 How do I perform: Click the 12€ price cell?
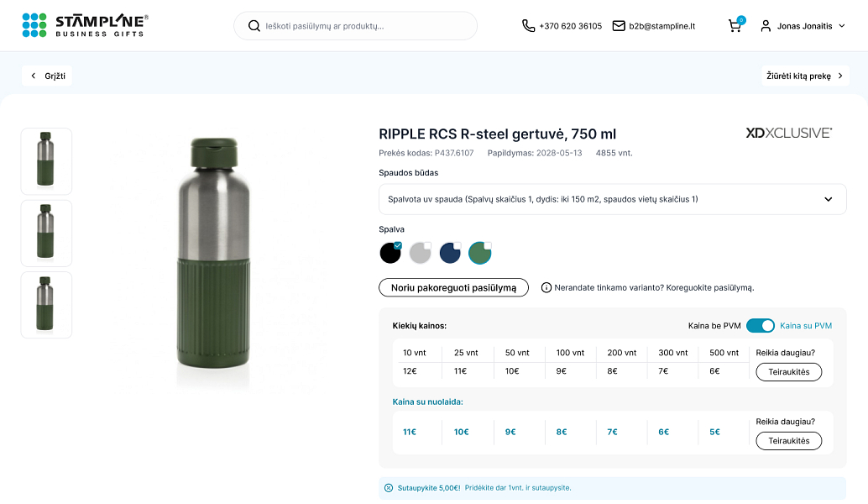tap(410, 371)
